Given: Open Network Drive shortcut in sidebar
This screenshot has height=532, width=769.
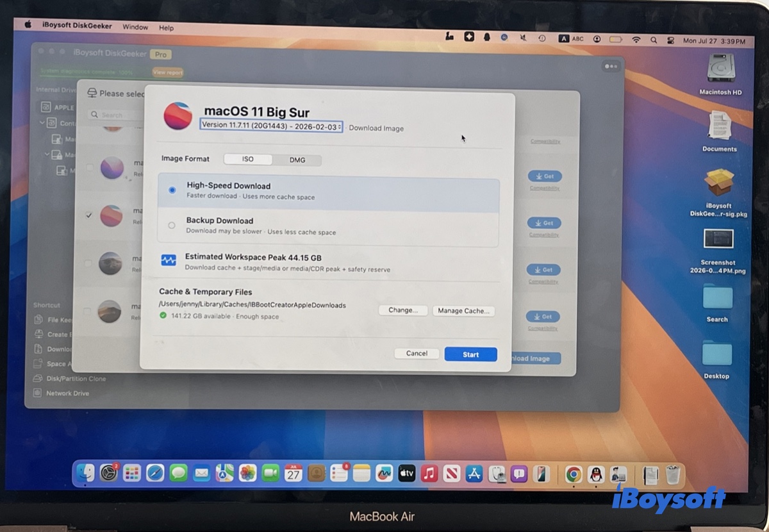Looking at the screenshot, I should coord(62,393).
